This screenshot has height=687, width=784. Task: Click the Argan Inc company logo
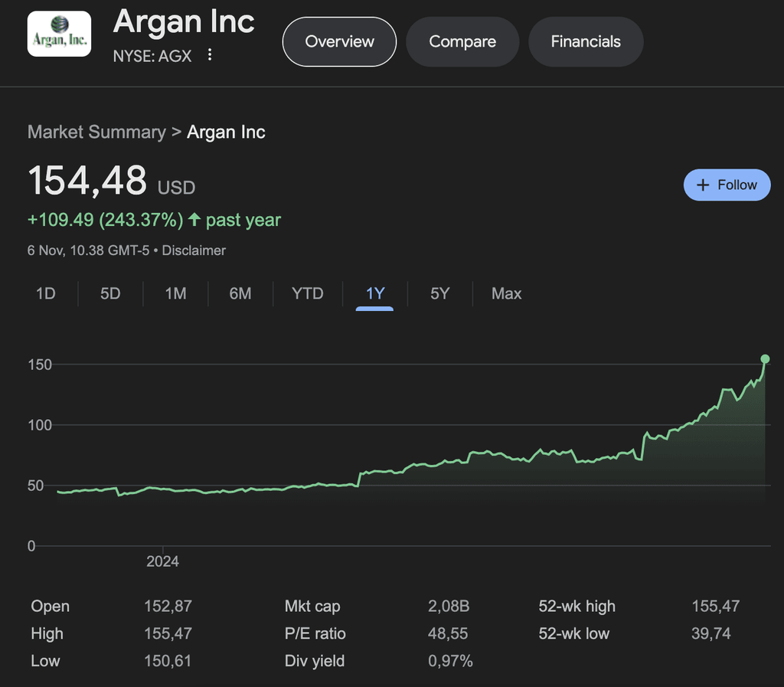[59, 34]
